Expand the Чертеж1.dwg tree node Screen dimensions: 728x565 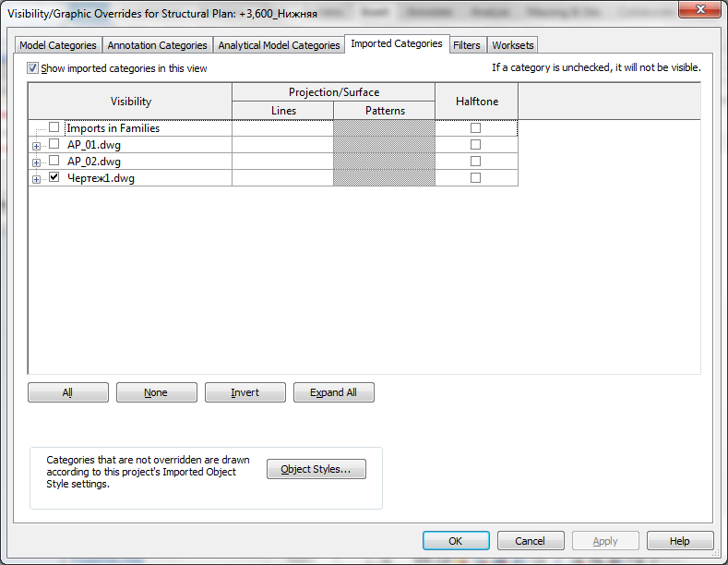(x=36, y=179)
